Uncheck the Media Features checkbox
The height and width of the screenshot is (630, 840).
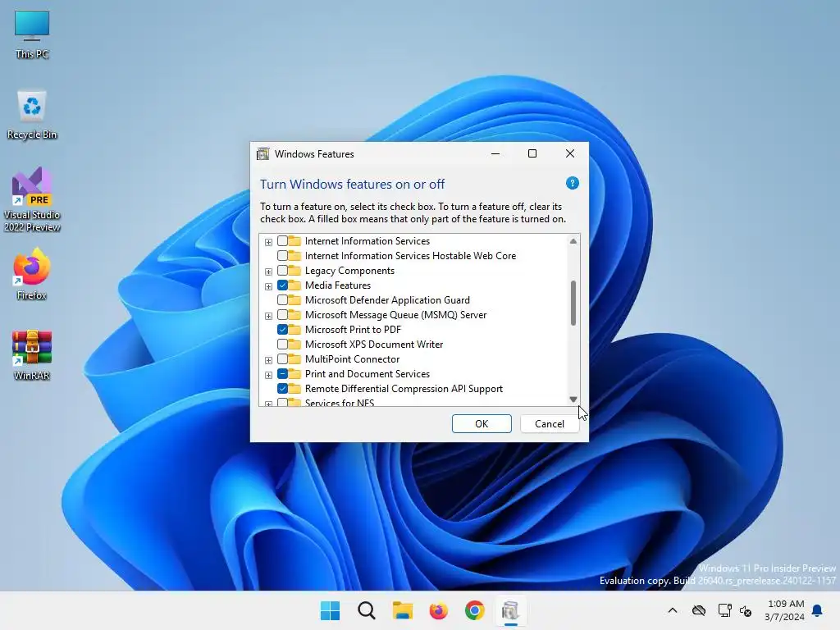pyautogui.click(x=282, y=285)
